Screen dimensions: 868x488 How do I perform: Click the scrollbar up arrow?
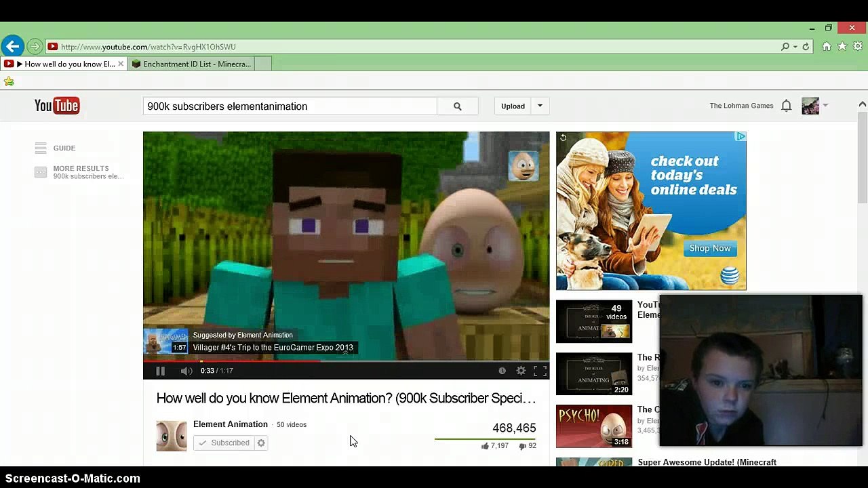tap(863, 104)
